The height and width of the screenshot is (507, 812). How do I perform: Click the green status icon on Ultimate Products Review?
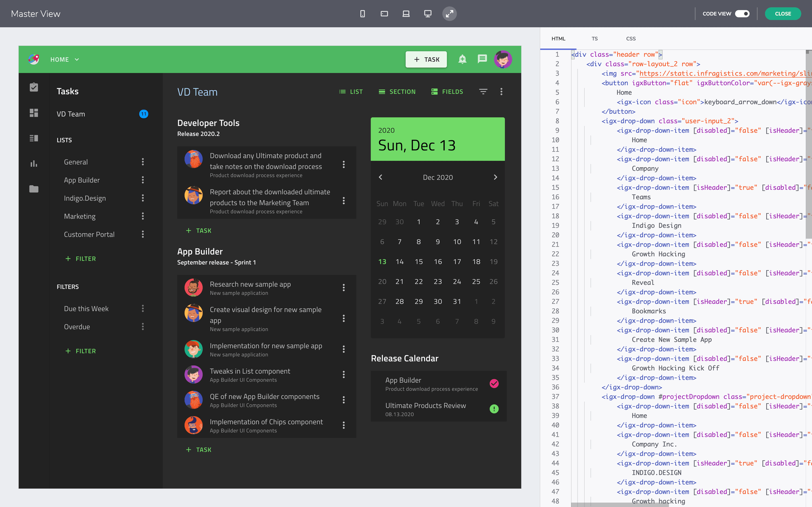coord(494,409)
